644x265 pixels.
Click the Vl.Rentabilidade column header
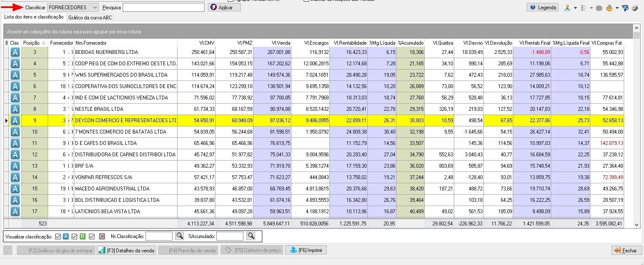tap(348, 43)
